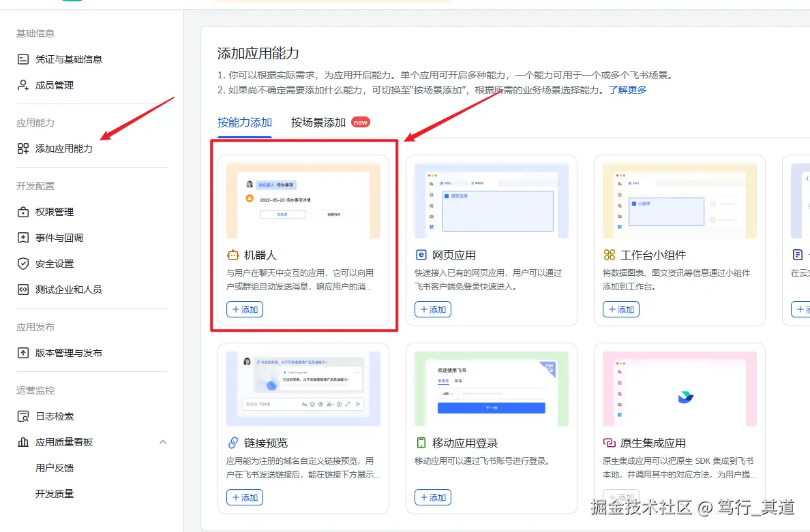This screenshot has height=532, width=810.
Task: Click the 网页应用 card preview image
Action: (x=492, y=201)
